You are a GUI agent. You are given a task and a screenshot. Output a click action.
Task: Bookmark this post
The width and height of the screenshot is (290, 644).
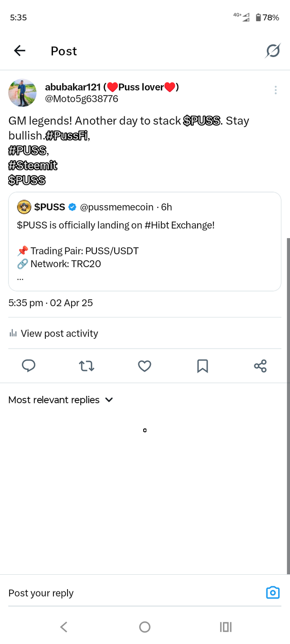(203, 366)
